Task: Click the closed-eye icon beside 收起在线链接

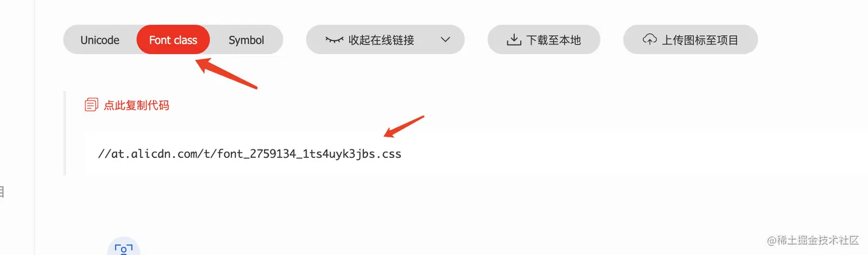Action: (x=334, y=40)
